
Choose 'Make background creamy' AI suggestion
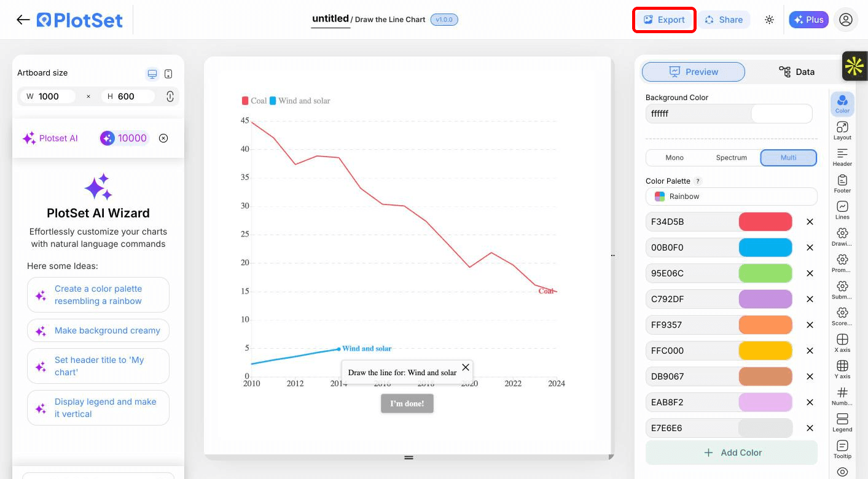(x=98, y=330)
